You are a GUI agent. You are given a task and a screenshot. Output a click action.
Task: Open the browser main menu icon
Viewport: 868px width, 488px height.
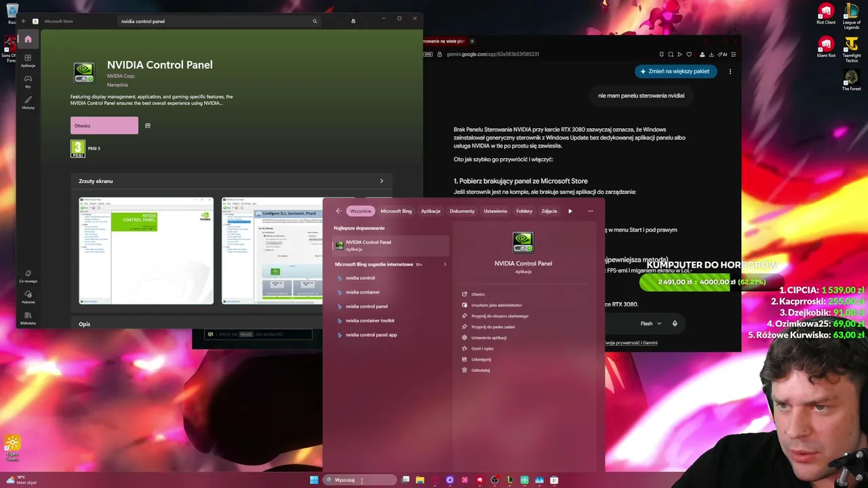[x=734, y=54]
